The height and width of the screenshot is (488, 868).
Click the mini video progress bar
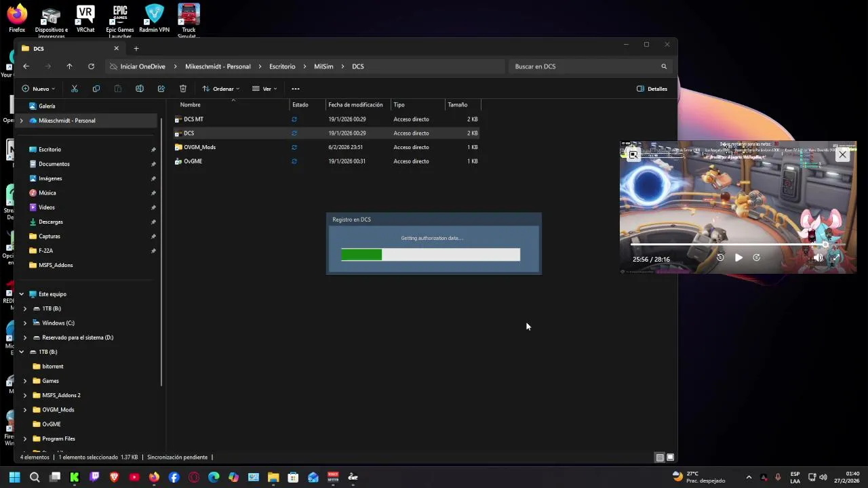(737, 245)
